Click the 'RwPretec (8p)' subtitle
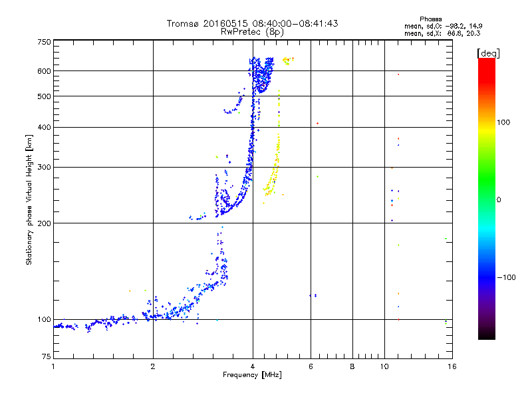Image resolution: width=532 pixels, height=399 pixels. click(252, 32)
